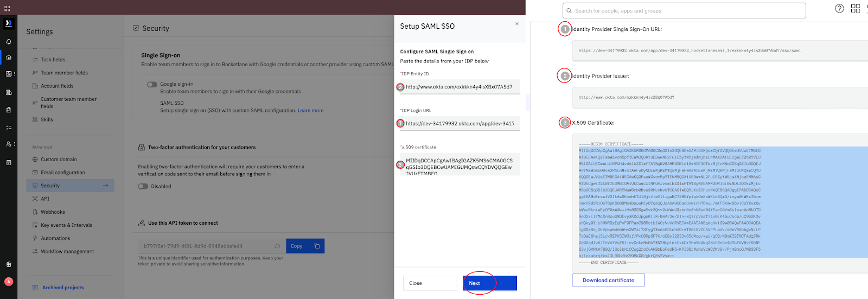Click Okta search for people, apps and groups

[x=684, y=11]
